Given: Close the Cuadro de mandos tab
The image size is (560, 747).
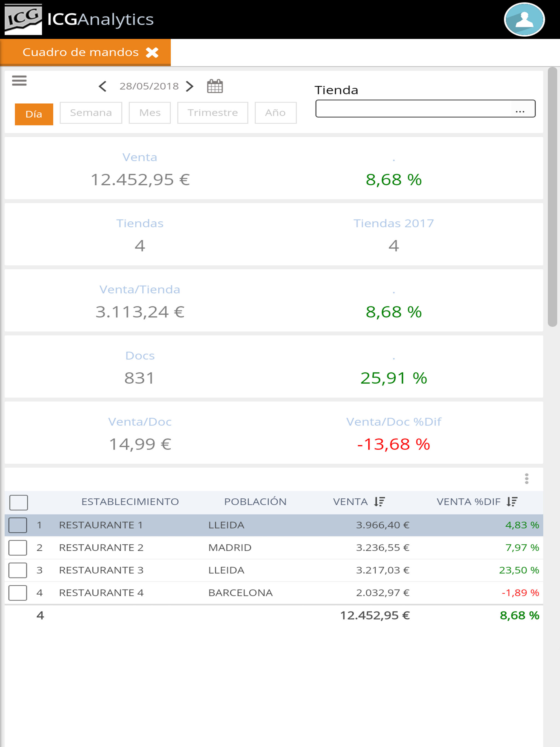Looking at the screenshot, I should tap(152, 52).
